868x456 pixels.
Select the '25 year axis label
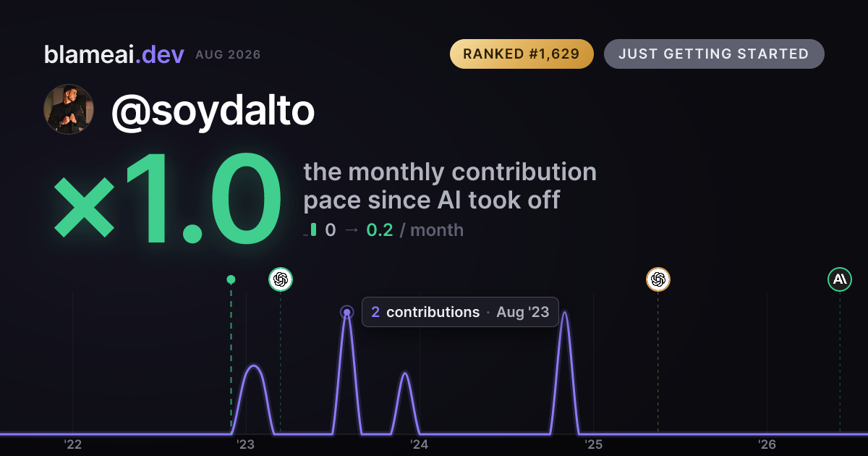tap(594, 444)
